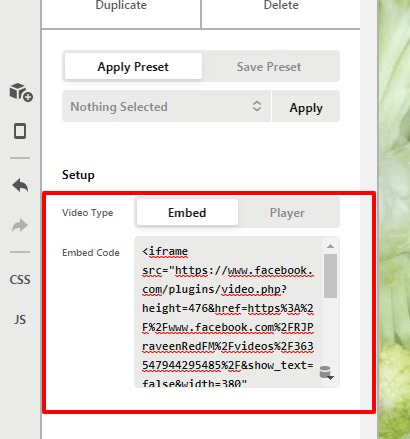Image resolution: width=410 pixels, height=439 pixels.
Task: Click the embed code scrollbar thumb
Action: (330, 276)
